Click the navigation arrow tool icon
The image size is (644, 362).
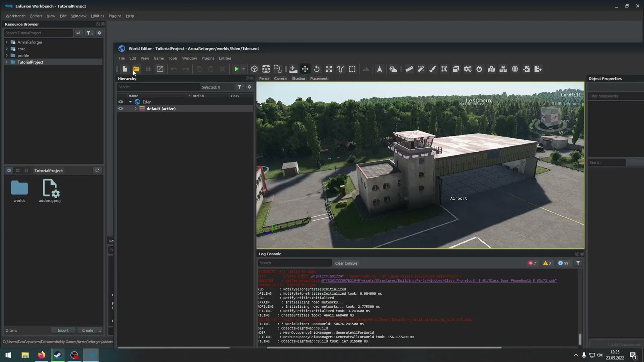(380, 69)
